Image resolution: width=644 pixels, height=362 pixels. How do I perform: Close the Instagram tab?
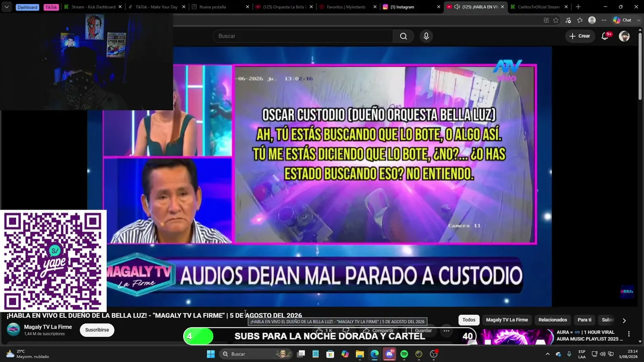pyautogui.click(x=439, y=7)
